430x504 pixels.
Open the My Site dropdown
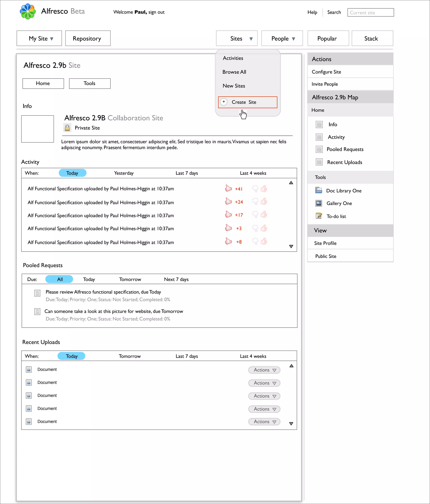click(x=39, y=38)
